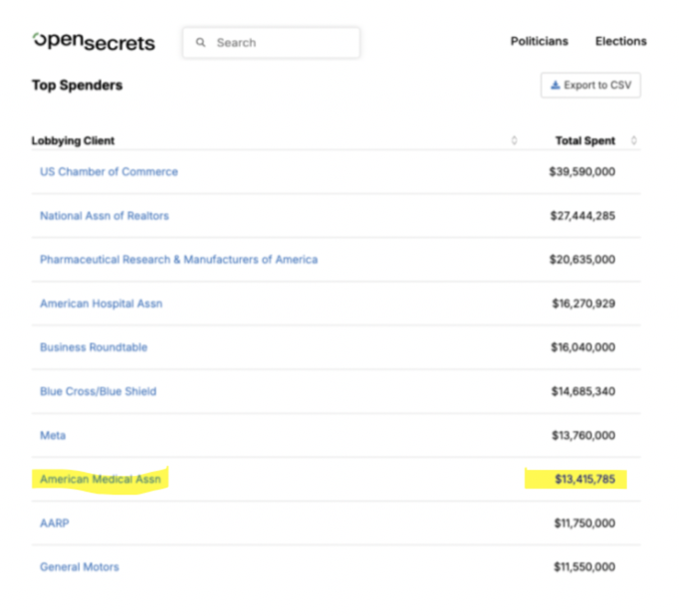
Task: Select the $27,444,285 amount
Action: pos(582,216)
